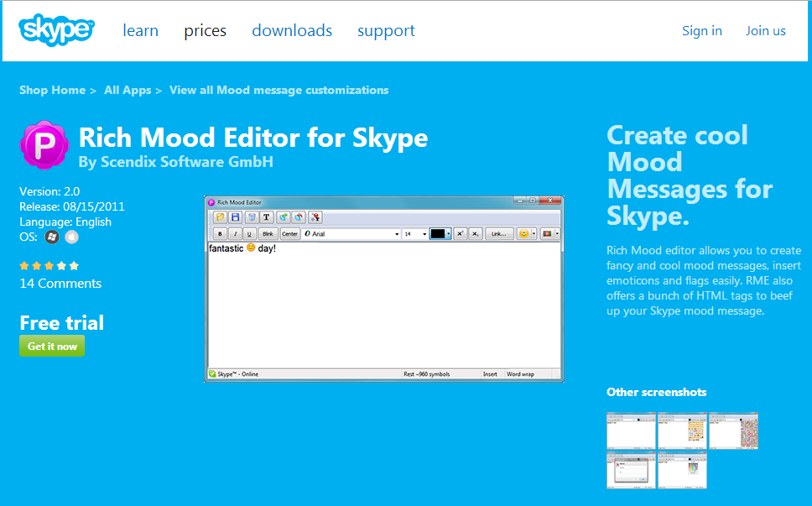The width and height of the screenshot is (812, 506).
Task: Open the third screenshot thumbnail with flags grid
Action: [733, 430]
